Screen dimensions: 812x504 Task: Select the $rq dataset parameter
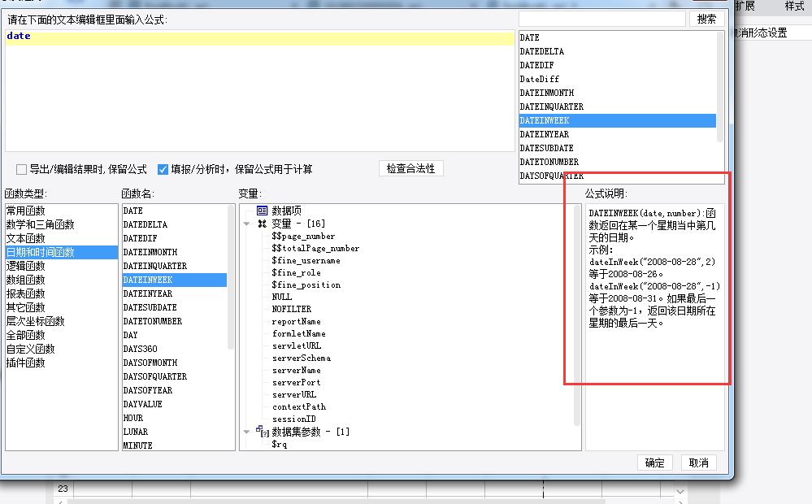[x=279, y=444]
